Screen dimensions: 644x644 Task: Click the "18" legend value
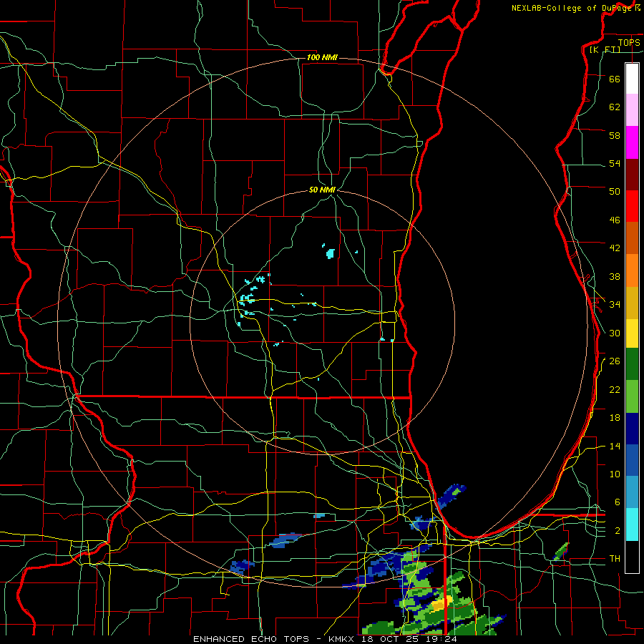[x=615, y=418]
